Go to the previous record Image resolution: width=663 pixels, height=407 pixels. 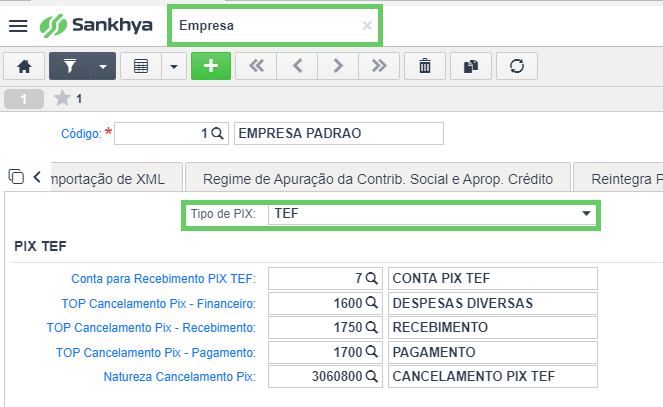[297, 66]
